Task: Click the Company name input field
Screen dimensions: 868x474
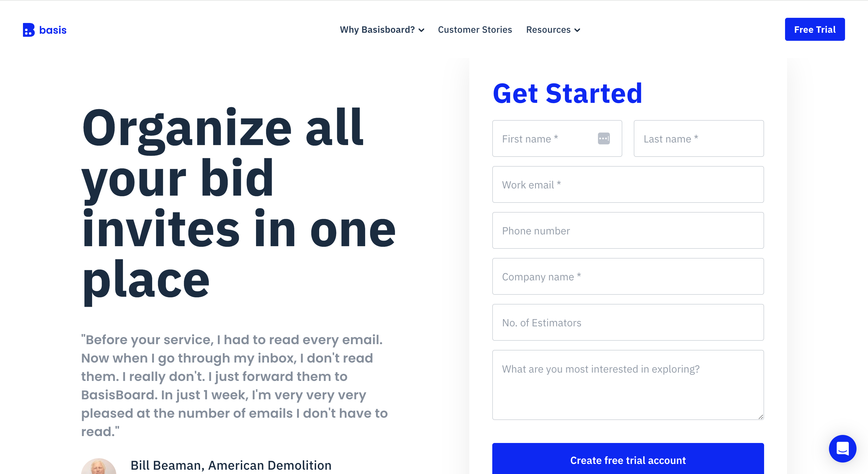Action: pos(628,276)
